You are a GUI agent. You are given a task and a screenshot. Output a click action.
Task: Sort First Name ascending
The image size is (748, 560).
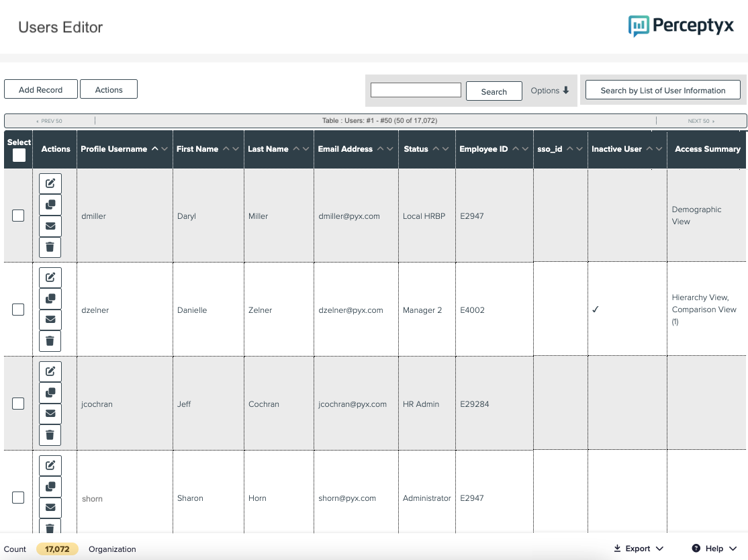click(x=226, y=149)
